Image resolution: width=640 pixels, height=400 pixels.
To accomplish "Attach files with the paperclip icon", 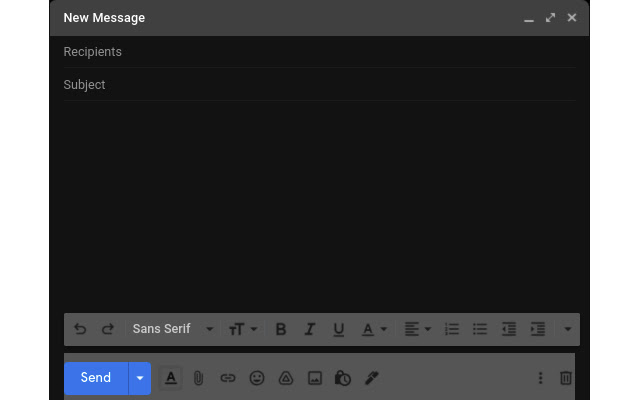I will 199,378.
